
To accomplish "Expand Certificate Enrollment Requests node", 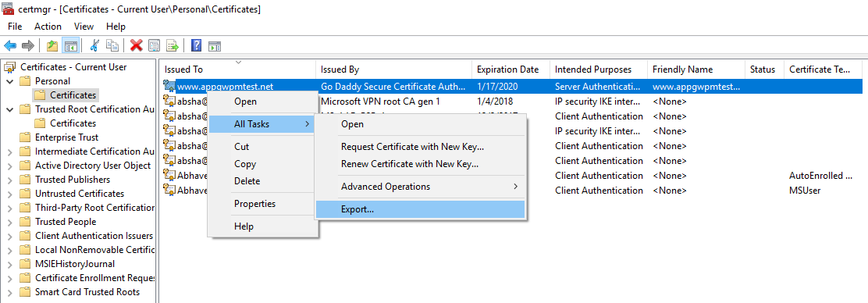I will 9,278.
